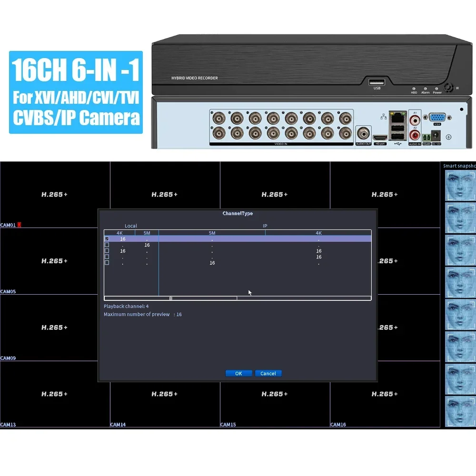Click the IP 5M column header

[212, 233]
